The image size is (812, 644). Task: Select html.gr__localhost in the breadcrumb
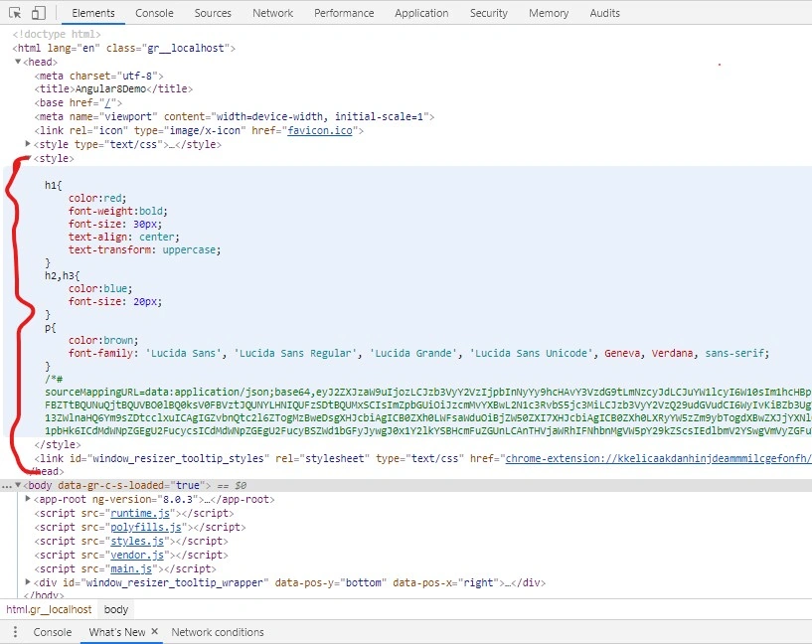coord(49,609)
